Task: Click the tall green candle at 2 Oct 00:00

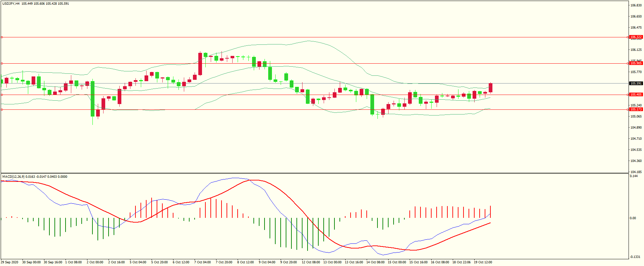Action: coord(92,99)
